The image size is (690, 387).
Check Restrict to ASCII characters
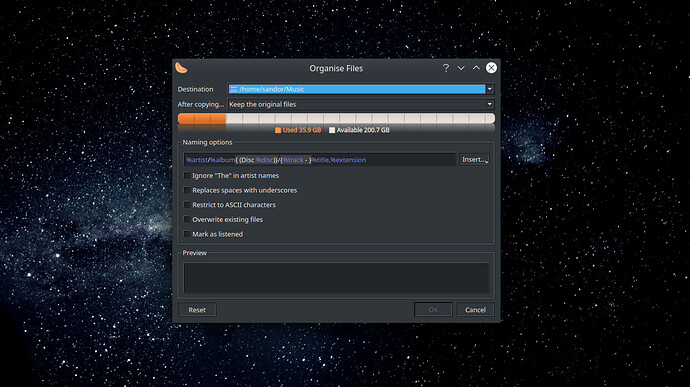click(187, 205)
